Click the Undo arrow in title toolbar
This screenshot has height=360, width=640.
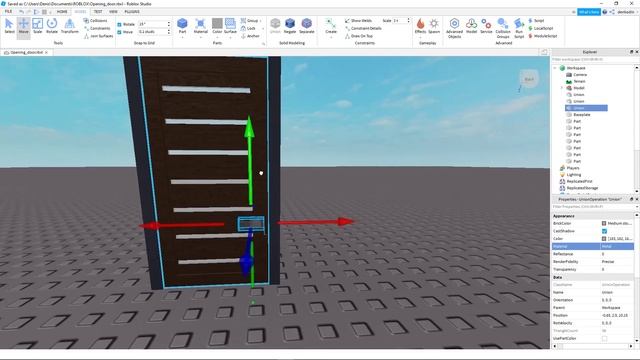[x=21, y=12]
